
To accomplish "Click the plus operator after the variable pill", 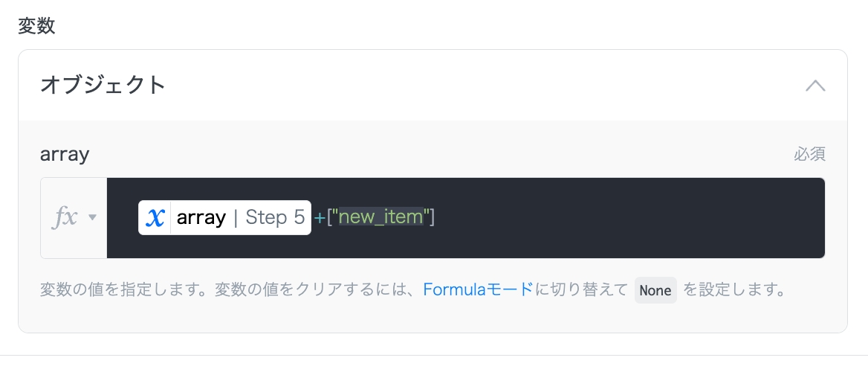I will [x=319, y=217].
